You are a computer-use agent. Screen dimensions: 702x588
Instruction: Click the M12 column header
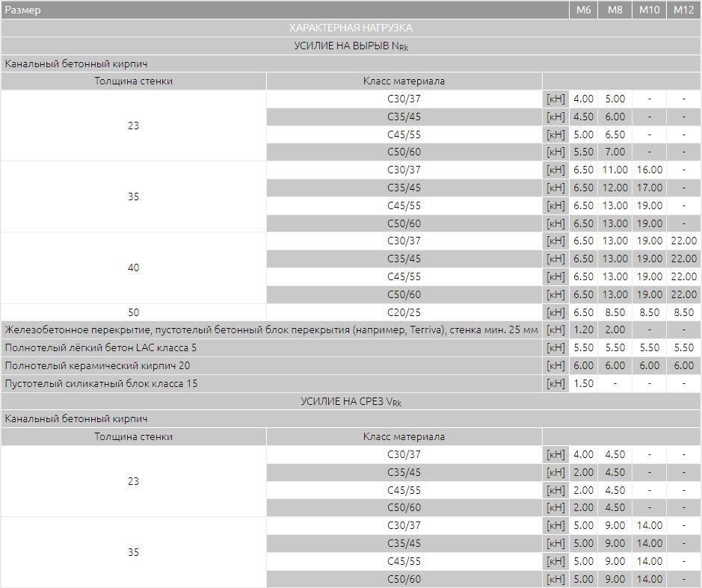tap(683, 10)
